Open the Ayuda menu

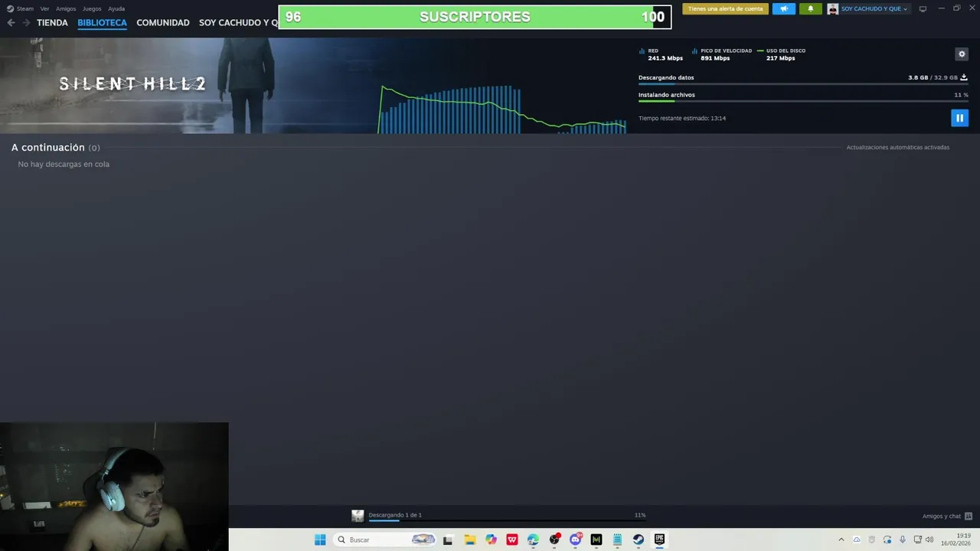click(x=116, y=8)
